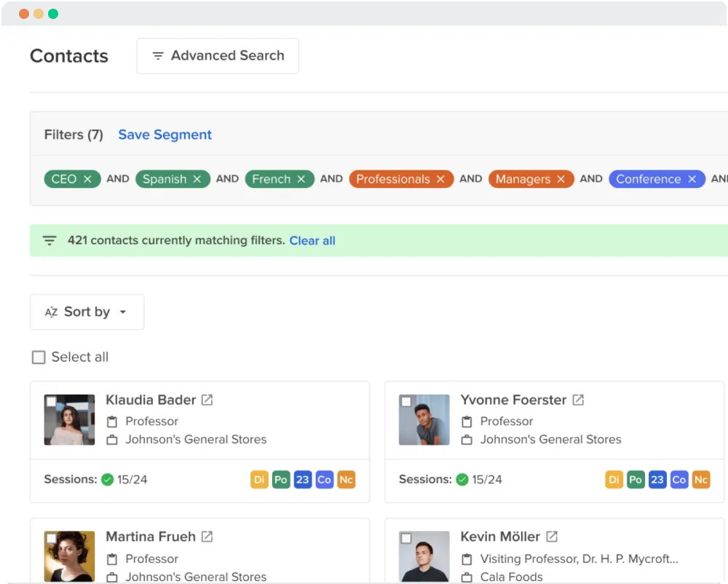The width and height of the screenshot is (728, 584).
Task: Click the Di badge on Klaudia Bader's card
Action: pos(259,480)
